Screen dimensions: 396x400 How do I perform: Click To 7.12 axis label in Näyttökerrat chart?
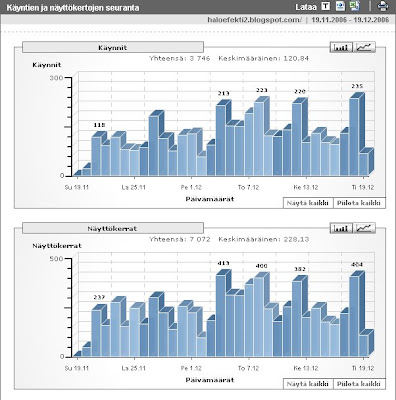coord(249,368)
